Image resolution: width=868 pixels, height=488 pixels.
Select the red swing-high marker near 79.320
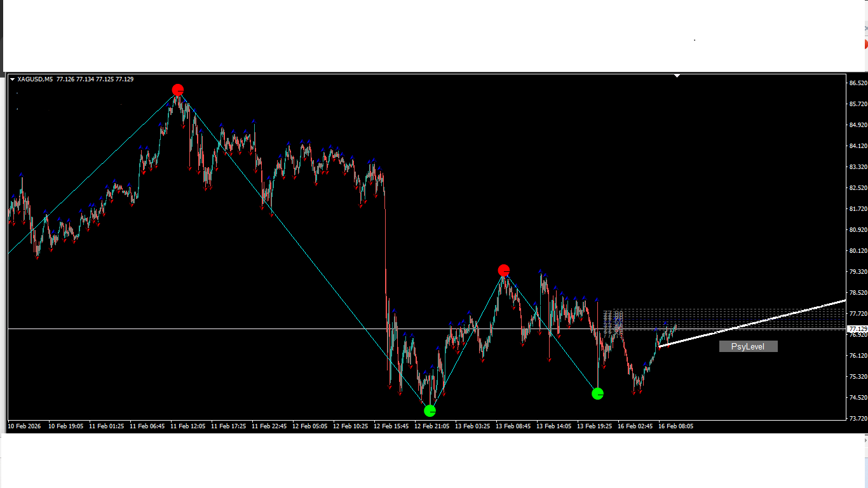(x=504, y=271)
